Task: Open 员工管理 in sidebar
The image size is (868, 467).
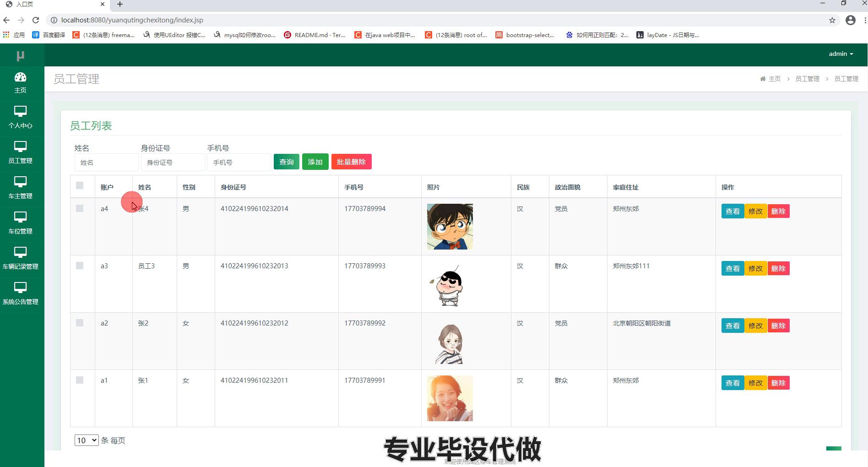Action: pyautogui.click(x=21, y=153)
